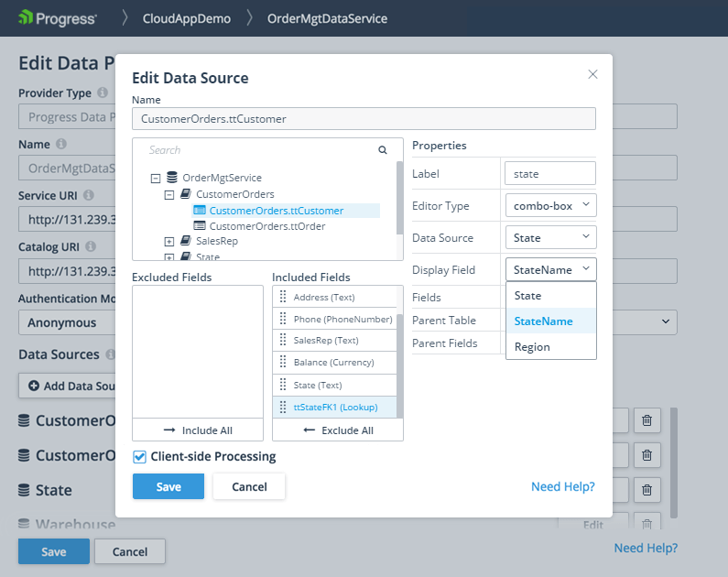Click drag handle of Balance field
This screenshot has width=728, height=577.
pyautogui.click(x=283, y=362)
